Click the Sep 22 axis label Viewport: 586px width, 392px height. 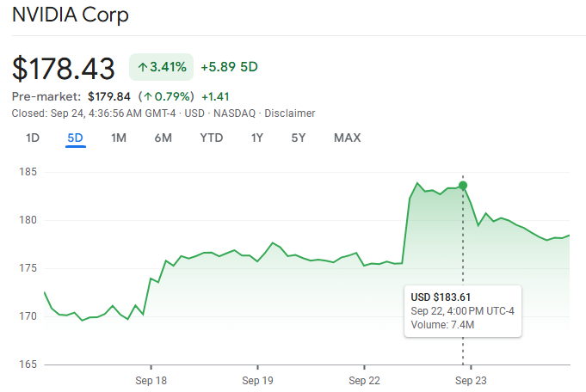[364, 381]
